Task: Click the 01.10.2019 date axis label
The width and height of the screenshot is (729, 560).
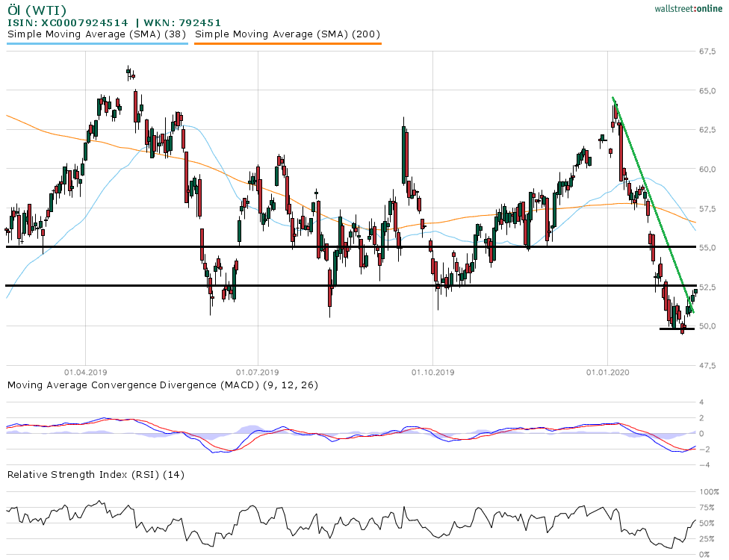Action: [432, 371]
